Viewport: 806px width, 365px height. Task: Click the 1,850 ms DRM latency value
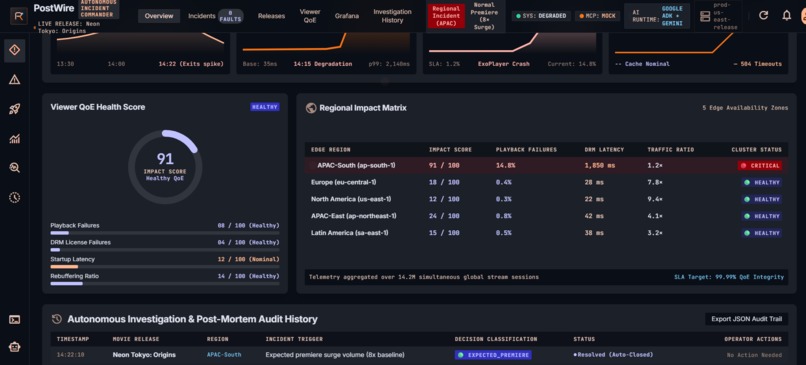[599, 166]
